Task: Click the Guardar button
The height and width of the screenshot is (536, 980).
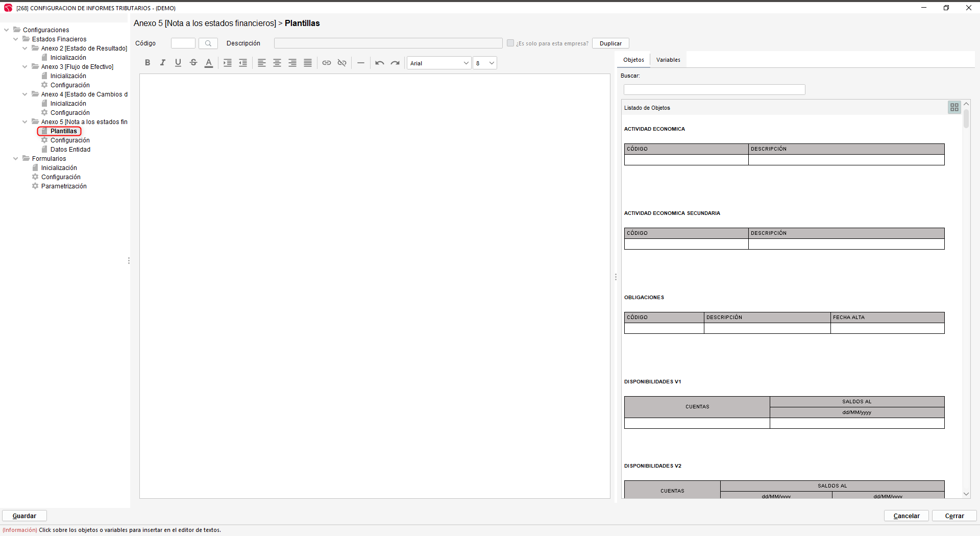Action: tap(24, 516)
